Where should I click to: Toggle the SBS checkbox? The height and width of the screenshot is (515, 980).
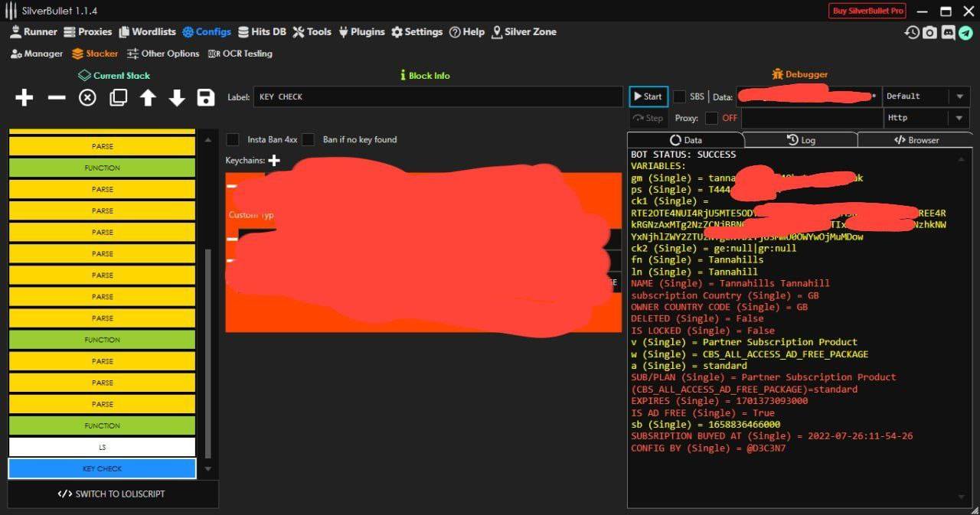(x=680, y=96)
